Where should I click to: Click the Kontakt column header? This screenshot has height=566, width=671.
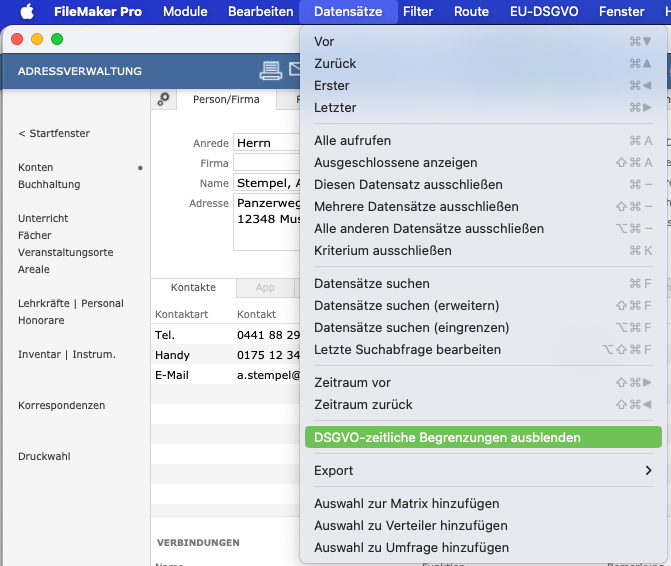pos(256,314)
